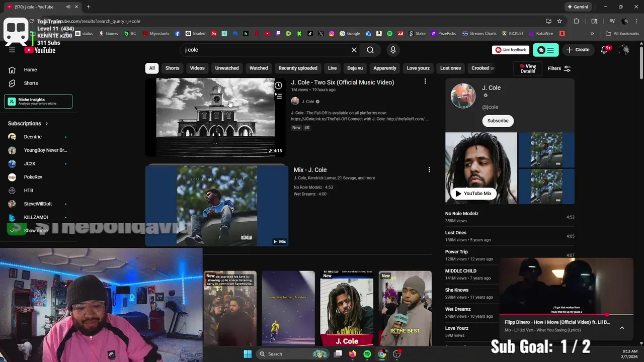The height and width of the screenshot is (362, 644).
Task: Expand the mini player with the chevron
Action: click(x=622, y=327)
